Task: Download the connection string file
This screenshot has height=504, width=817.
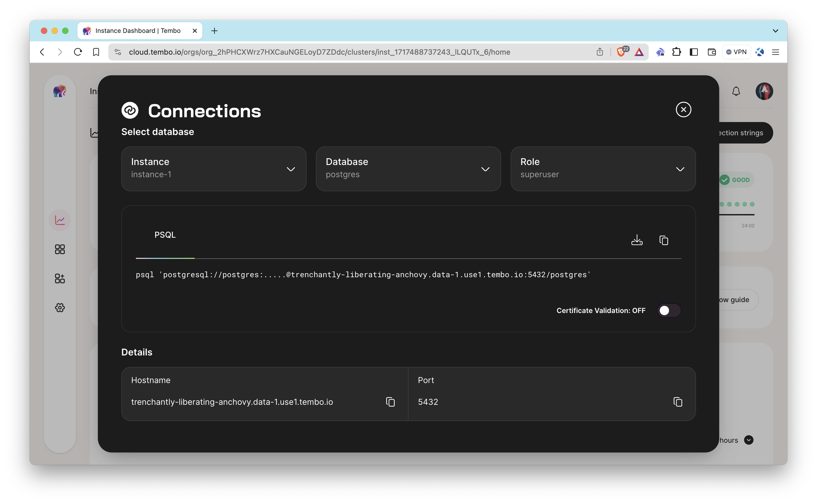Action: click(637, 240)
